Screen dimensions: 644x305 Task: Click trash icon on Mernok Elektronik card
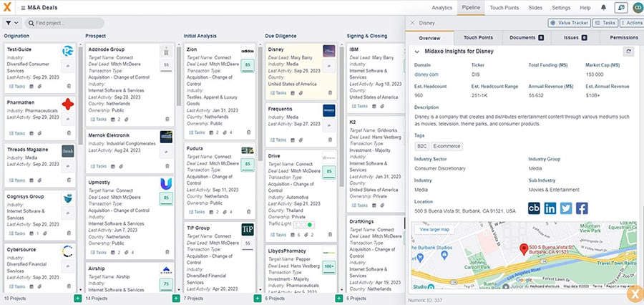(x=167, y=167)
